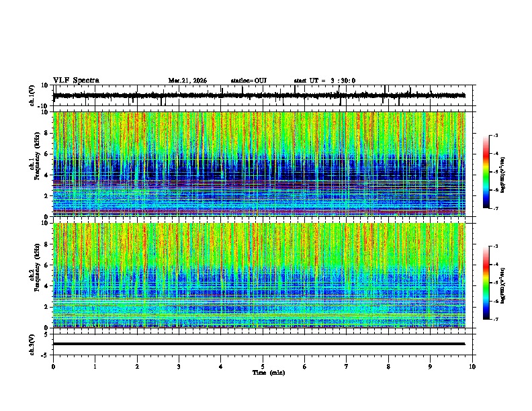This screenshot has width=532, height=411.
Task: Click the "-5" tick on ch.3 voltage axis
Action: [x=46, y=355]
